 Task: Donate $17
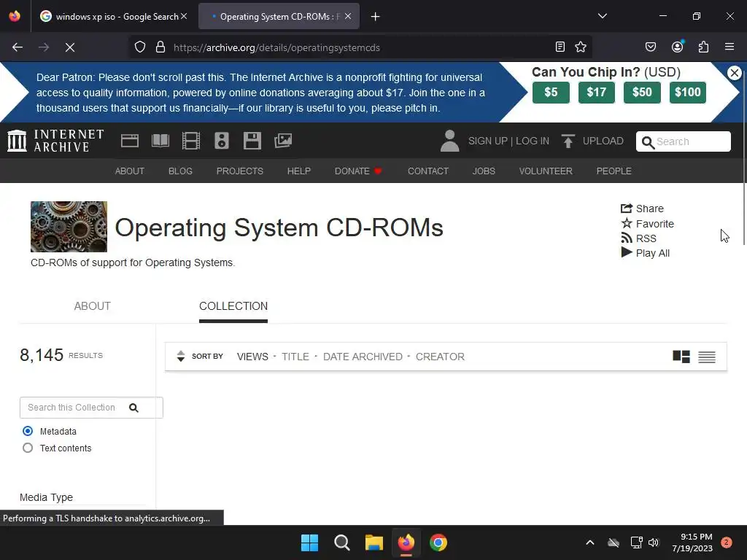point(597,92)
